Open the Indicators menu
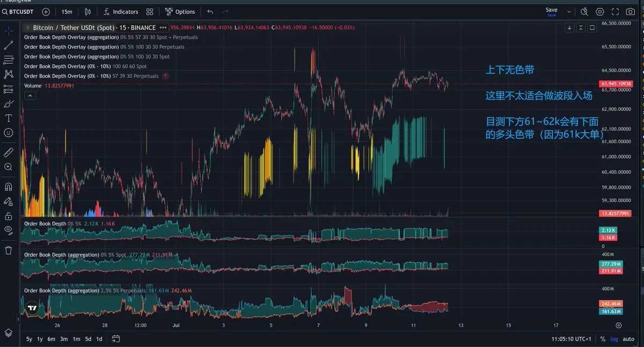644x347 pixels. [121, 11]
